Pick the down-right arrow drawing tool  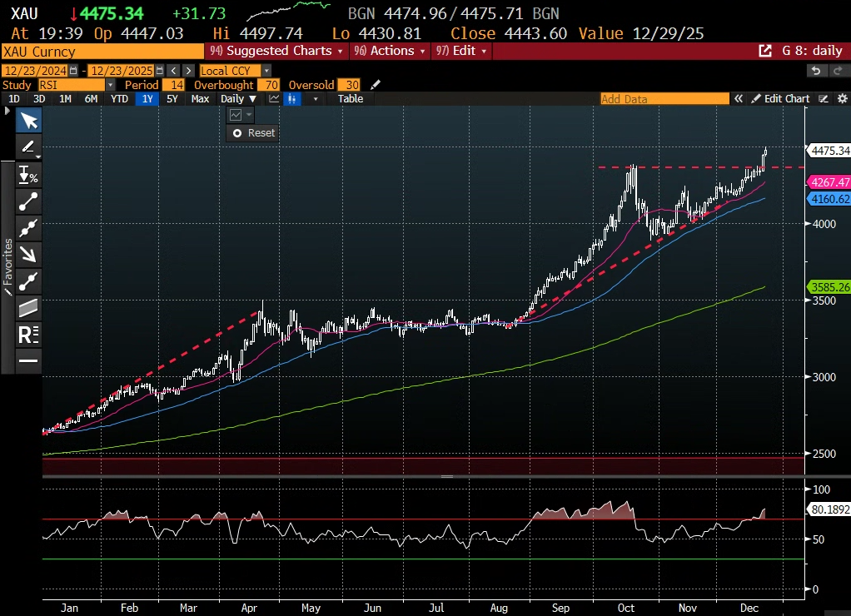29,254
